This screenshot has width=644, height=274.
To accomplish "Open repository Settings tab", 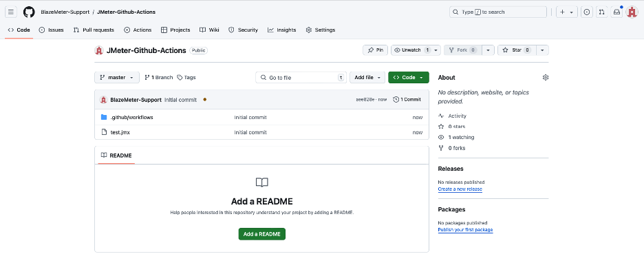I will [x=321, y=30].
